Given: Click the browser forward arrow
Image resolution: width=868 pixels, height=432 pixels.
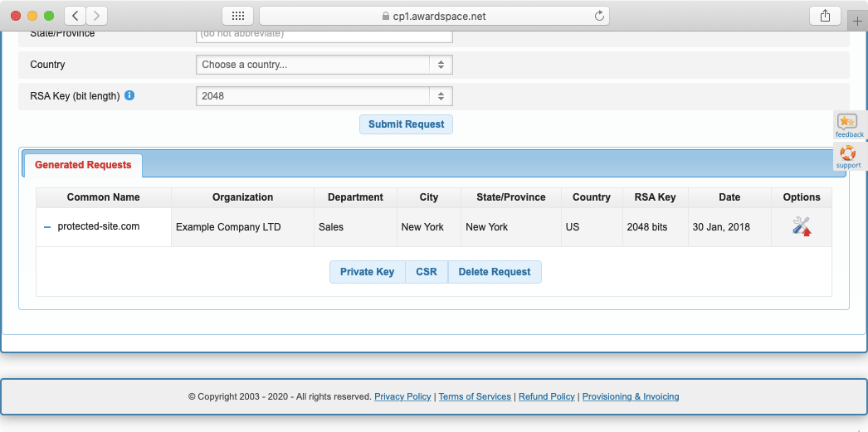Looking at the screenshot, I should (97, 16).
